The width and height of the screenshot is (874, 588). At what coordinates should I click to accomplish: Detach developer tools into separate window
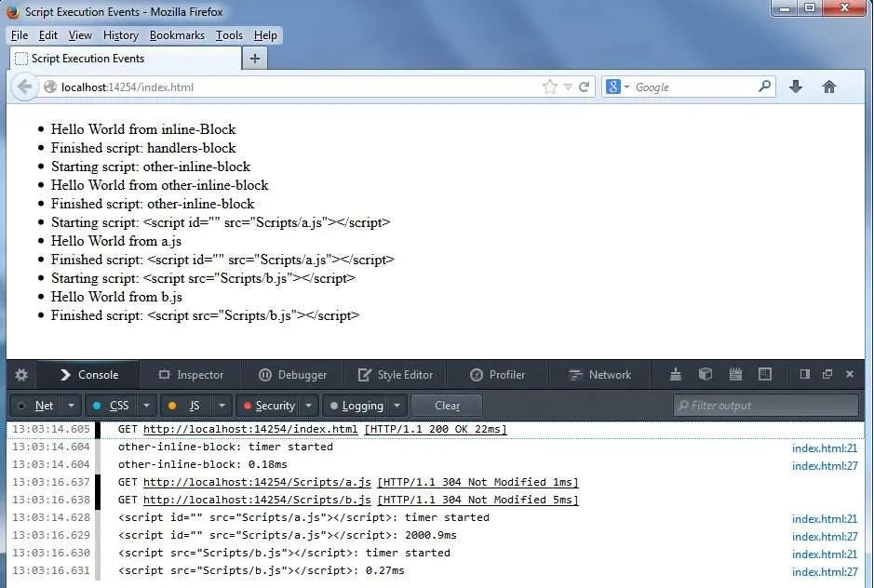coord(827,374)
